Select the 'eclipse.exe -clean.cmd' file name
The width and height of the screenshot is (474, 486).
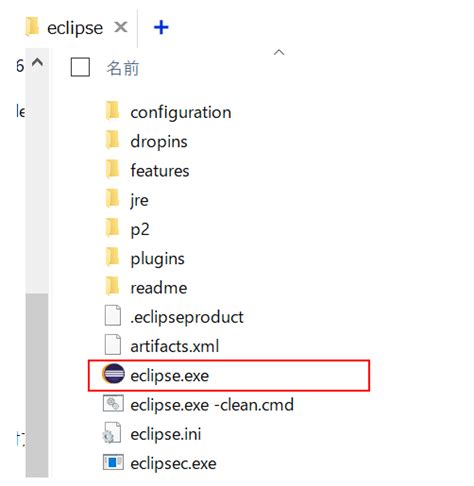click(x=212, y=405)
